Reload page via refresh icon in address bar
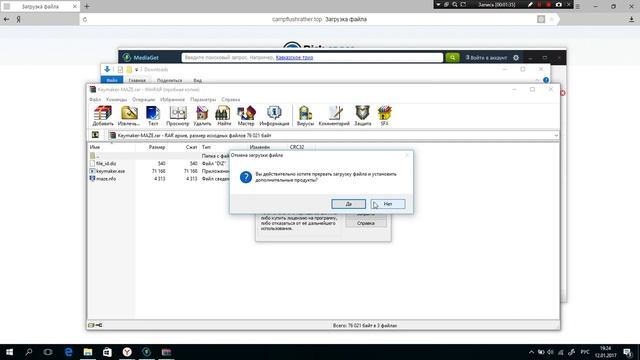The width and height of the screenshot is (640, 360). click(x=85, y=19)
